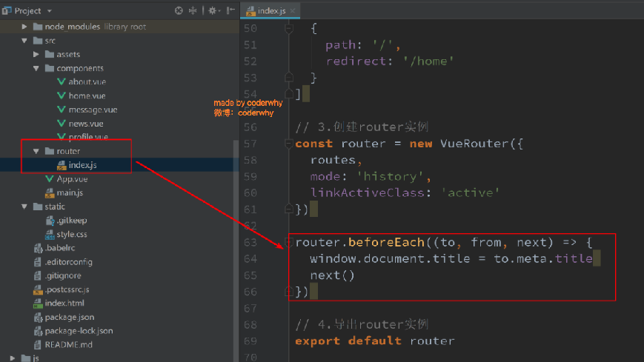Select home.vue file
Screen dimensions: 644x362
(x=87, y=95)
